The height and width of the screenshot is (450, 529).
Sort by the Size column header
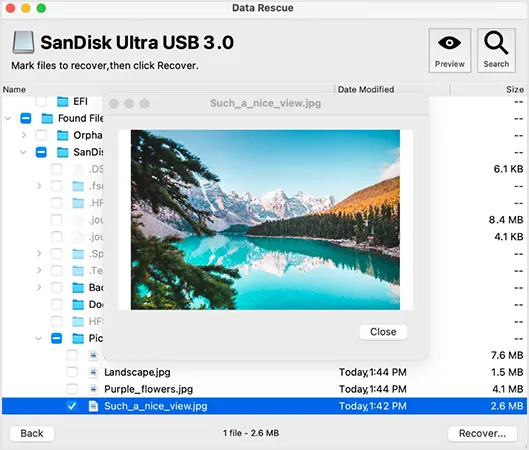(x=515, y=89)
